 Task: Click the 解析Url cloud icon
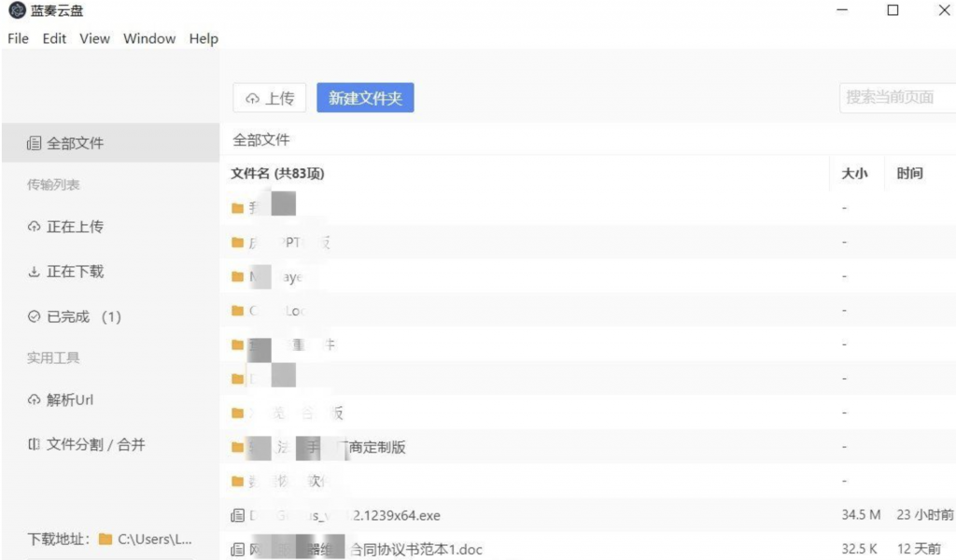pyautogui.click(x=35, y=400)
